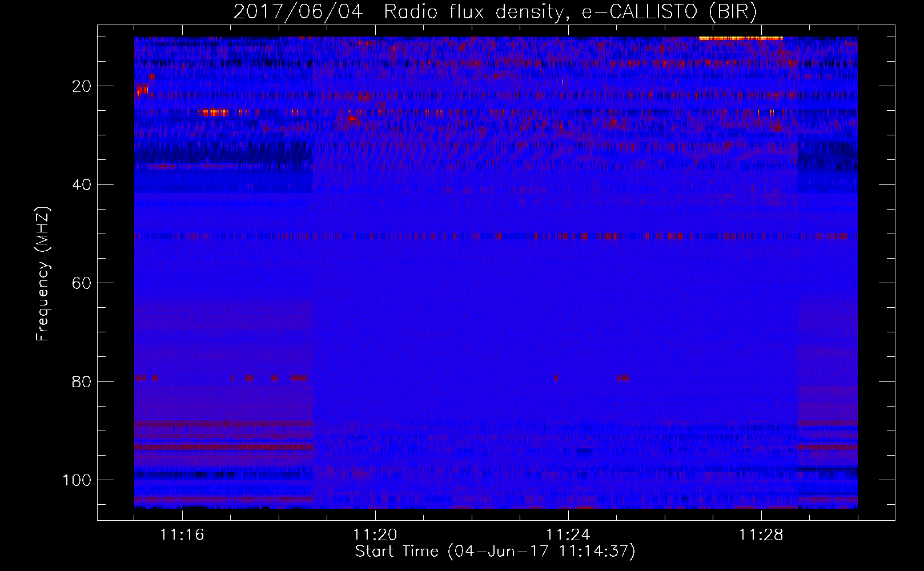Image resolution: width=924 pixels, height=571 pixels.
Task: Click the 'Start Time (04-Jun-17 11:14:37)' label
Action: pyautogui.click(x=495, y=552)
